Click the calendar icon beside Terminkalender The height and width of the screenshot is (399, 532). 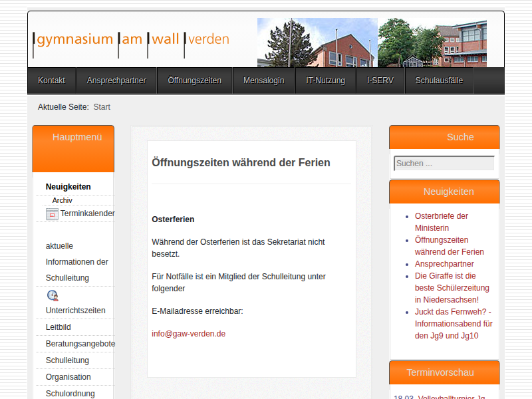pos(52,214)
